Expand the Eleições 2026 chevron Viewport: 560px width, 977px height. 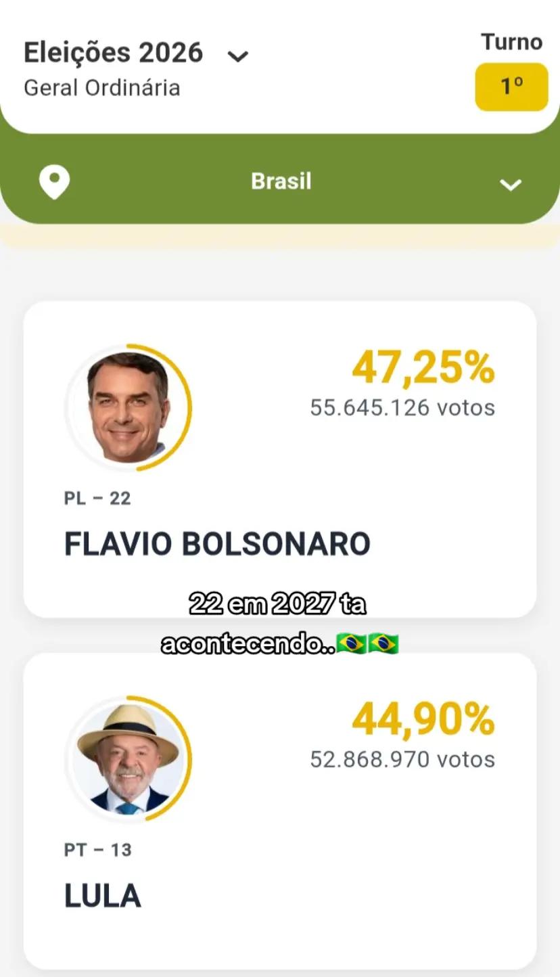pyautogui.click(x=238, y=56)
